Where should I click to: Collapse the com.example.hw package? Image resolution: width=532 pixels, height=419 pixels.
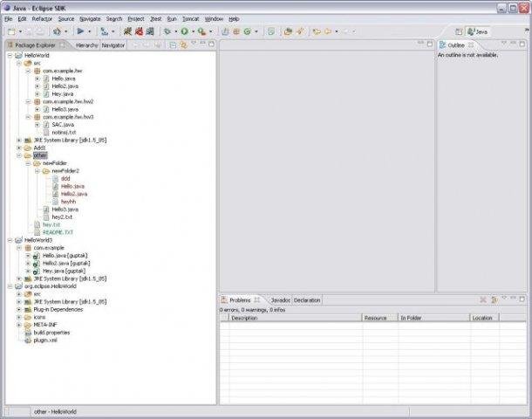tap(28, 71)
